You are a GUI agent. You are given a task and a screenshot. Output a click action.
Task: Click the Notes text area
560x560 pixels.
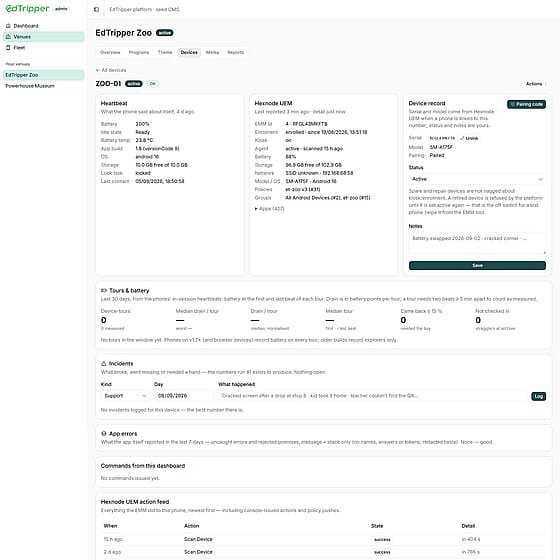pos(477,243)
